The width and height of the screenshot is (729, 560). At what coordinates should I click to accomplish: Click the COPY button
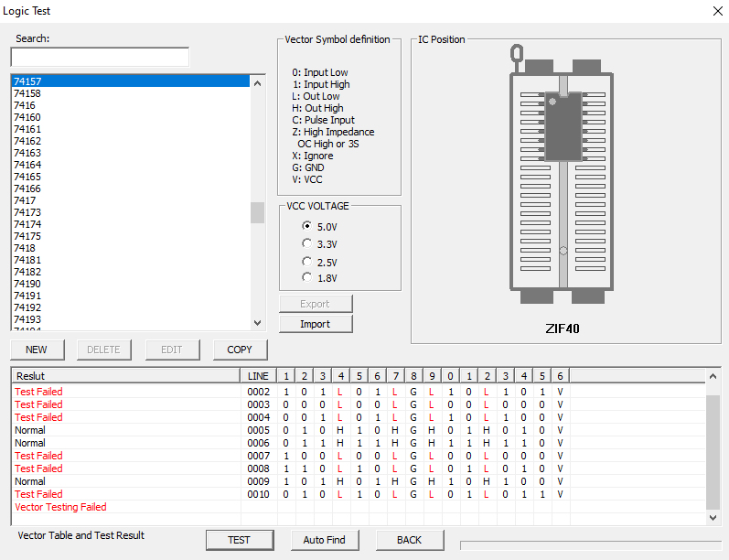[240, 350]
